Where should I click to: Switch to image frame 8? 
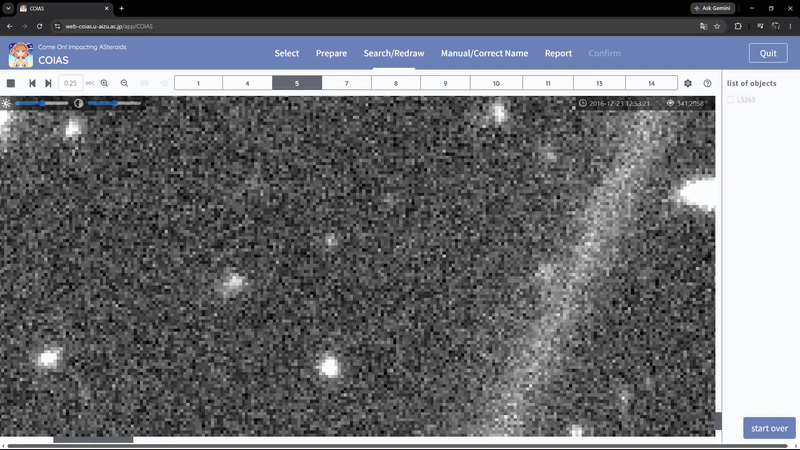click(396, 83)
